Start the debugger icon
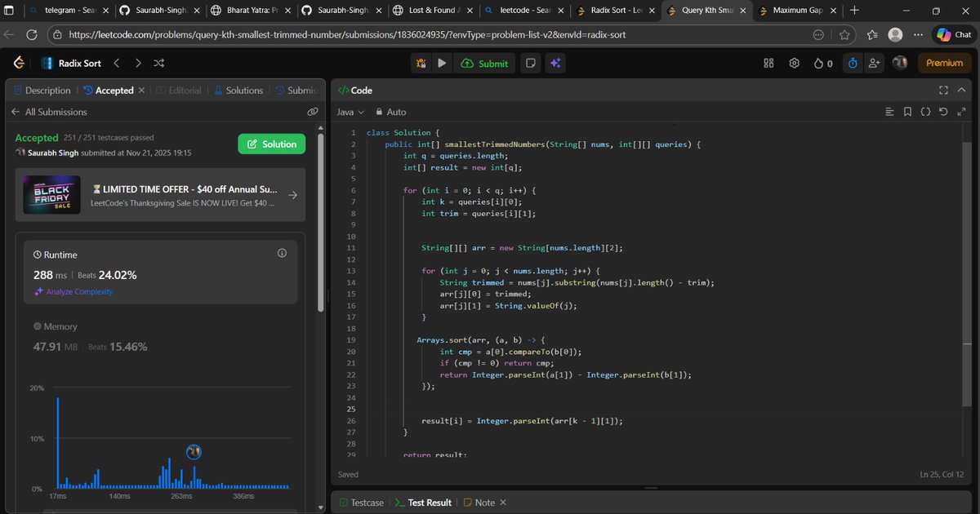 (421, 63)
